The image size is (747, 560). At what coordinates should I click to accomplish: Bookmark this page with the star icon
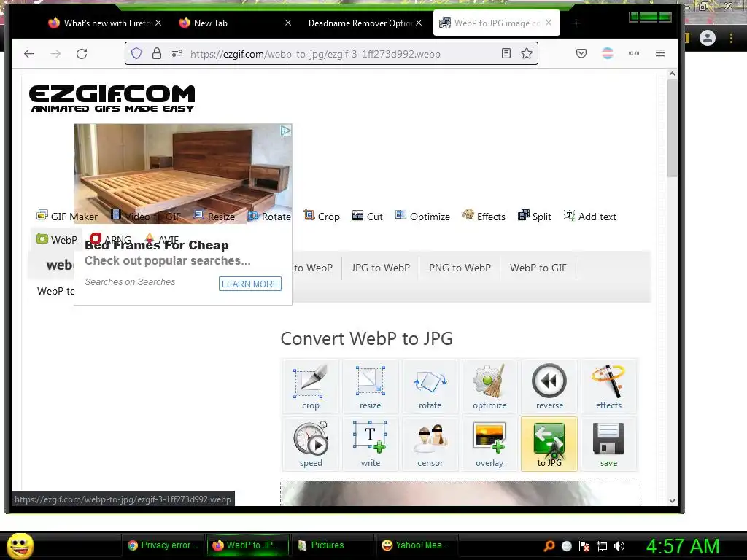coord(527,53)
